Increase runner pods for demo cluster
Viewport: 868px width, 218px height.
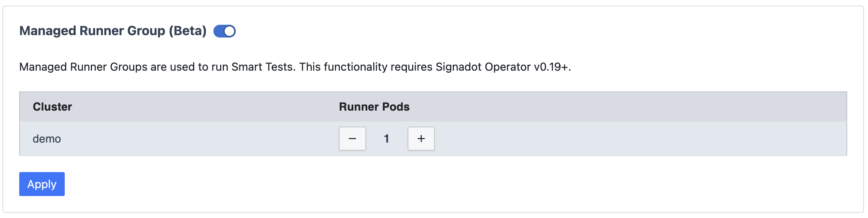coord(421,139)
